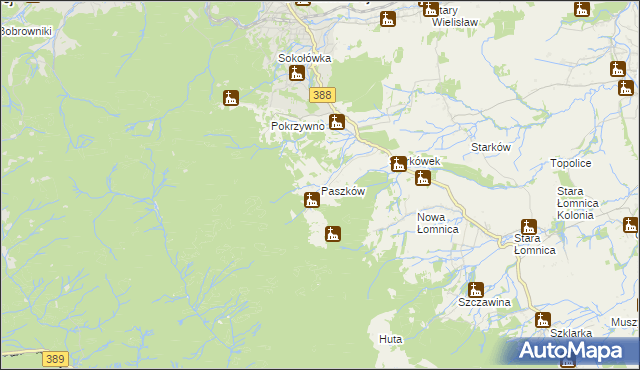This screenshot has width=640, height=370.
Task: Click road 389 shield marker
Action: [x=55, y=359]
